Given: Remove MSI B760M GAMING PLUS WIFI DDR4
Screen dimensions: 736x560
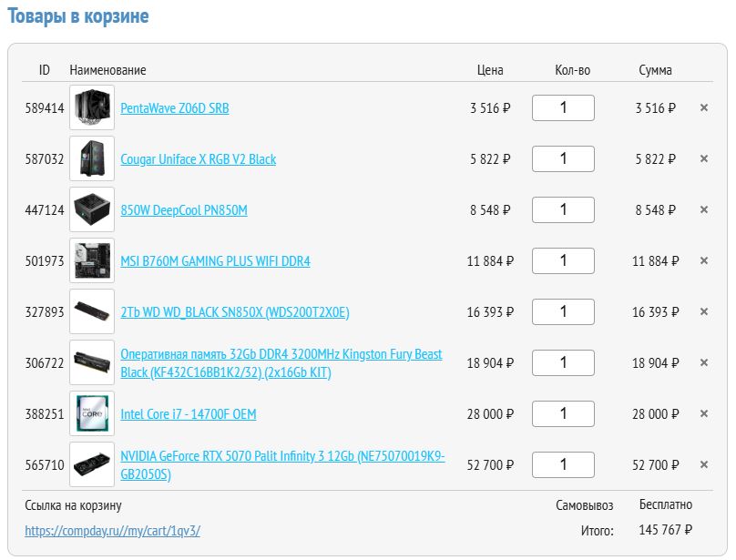Looking at the screenshot, I should [x=703, y=260].
